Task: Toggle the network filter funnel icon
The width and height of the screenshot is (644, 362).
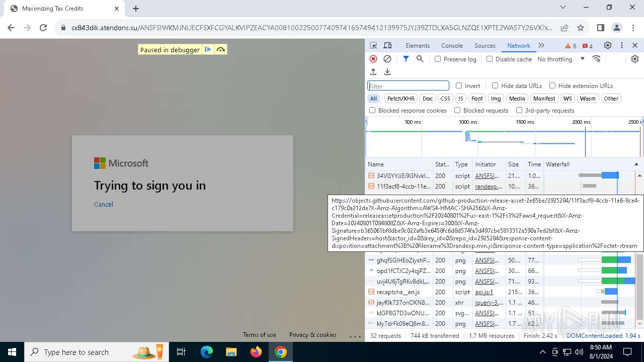Action: coord(406,59)
